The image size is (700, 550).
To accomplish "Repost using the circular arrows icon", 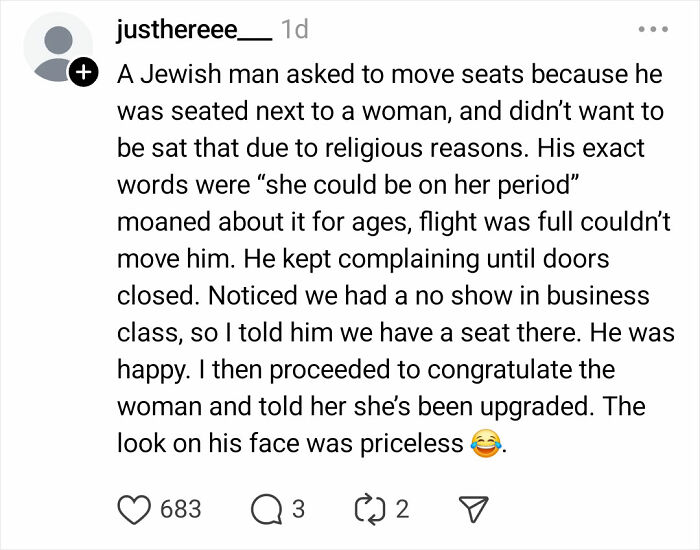I will coord(369,508).
